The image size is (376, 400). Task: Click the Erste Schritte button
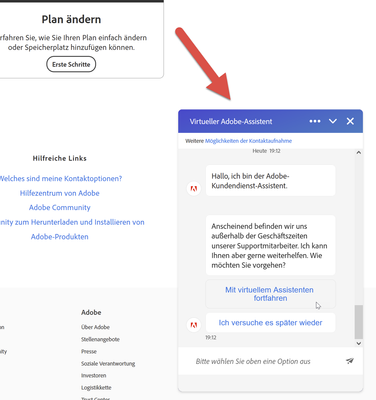(x=71, y=64)
